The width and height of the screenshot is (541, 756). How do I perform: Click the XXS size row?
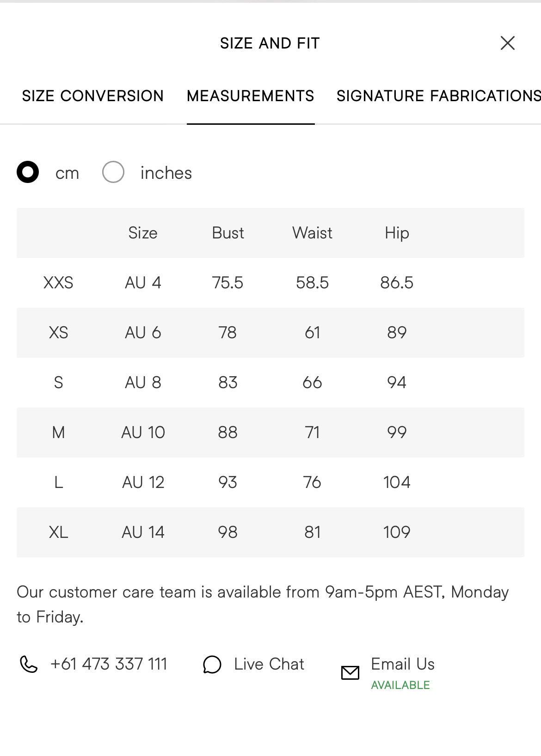point(270,282)
